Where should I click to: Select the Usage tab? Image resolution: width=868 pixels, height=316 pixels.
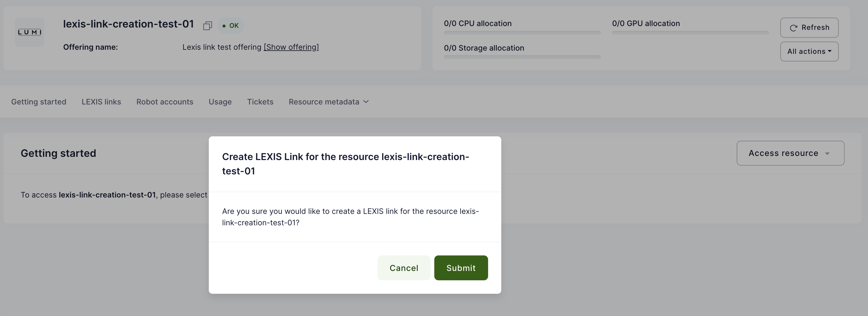[x=220, y=102]
